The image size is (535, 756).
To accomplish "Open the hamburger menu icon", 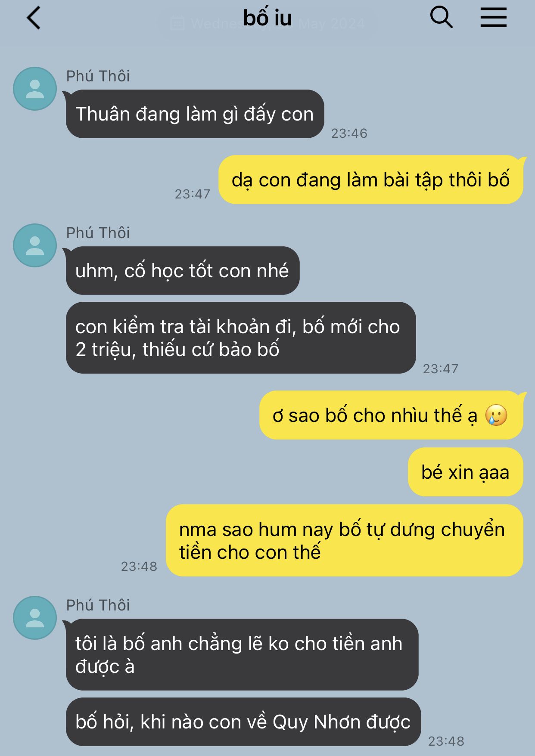I will click(x=493, y=18).
